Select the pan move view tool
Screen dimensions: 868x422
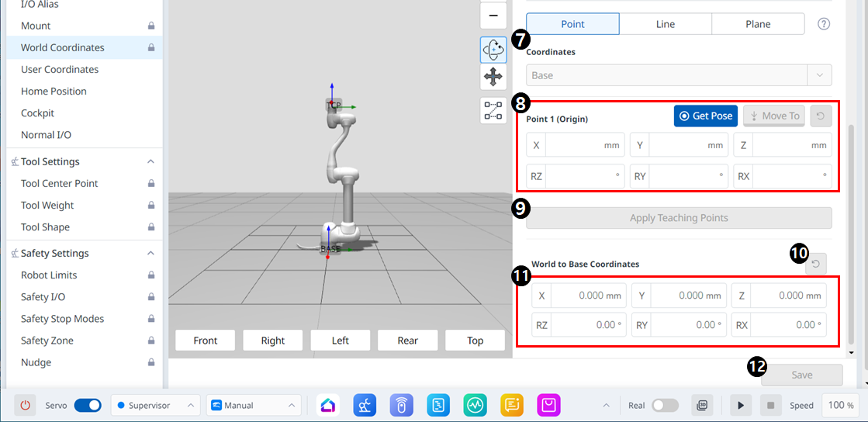click(x=493, y=77)
